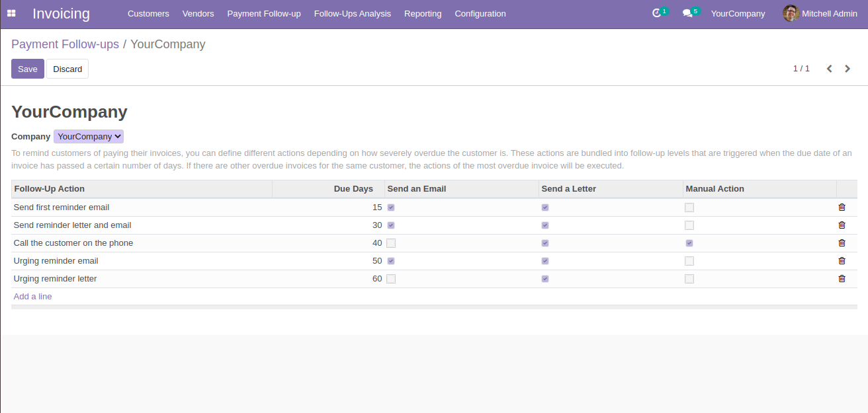Expand the Configuration menu
Screen dimensions: 868x413
coord(480,13)
